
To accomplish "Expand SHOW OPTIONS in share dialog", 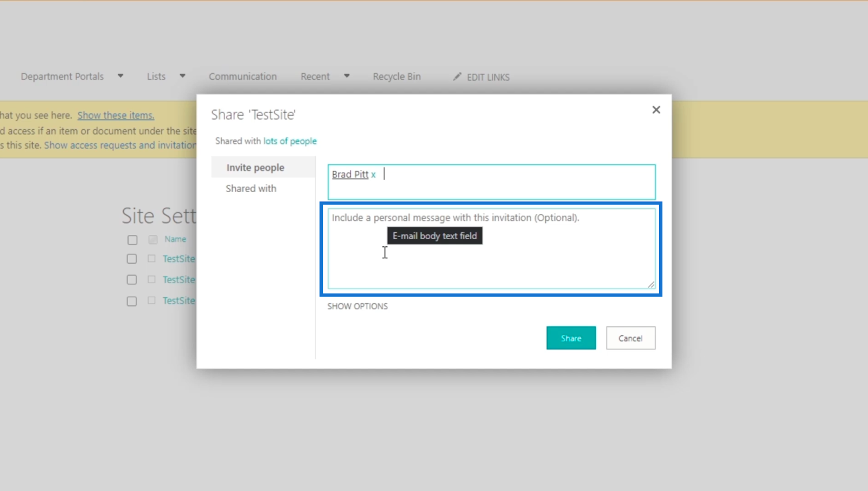I will click(358, 306).
